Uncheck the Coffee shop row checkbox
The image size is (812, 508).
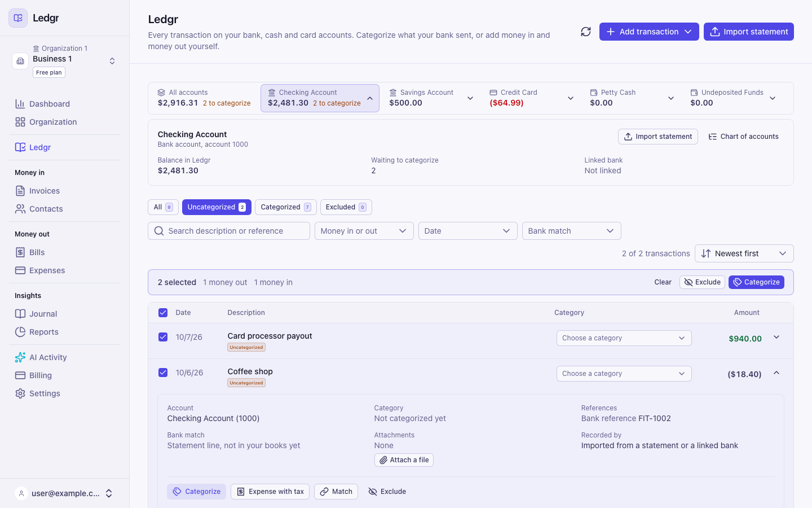(163, 373)
